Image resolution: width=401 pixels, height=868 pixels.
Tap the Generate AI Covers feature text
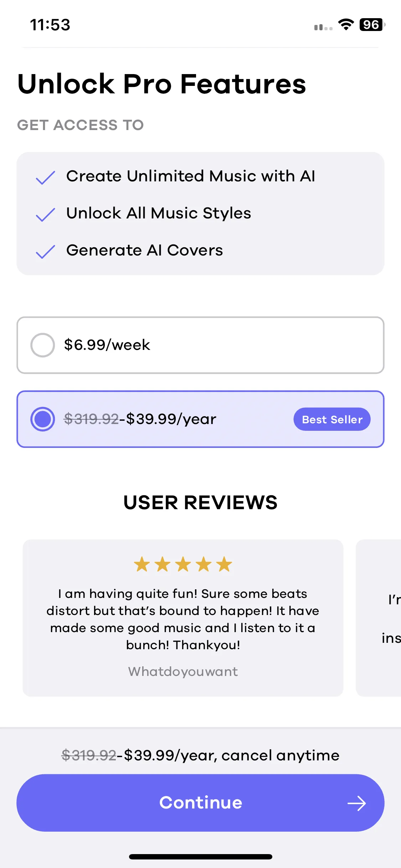coord(144,250)
